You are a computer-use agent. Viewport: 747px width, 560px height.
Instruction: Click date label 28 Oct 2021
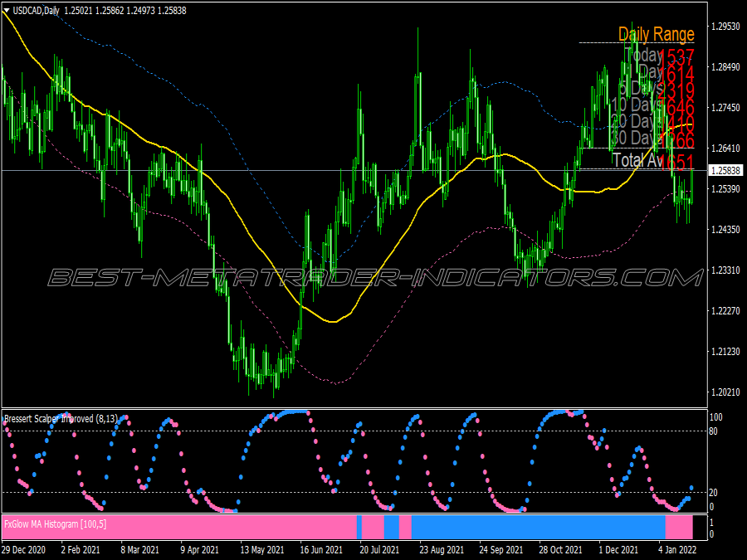click(561, 549)
